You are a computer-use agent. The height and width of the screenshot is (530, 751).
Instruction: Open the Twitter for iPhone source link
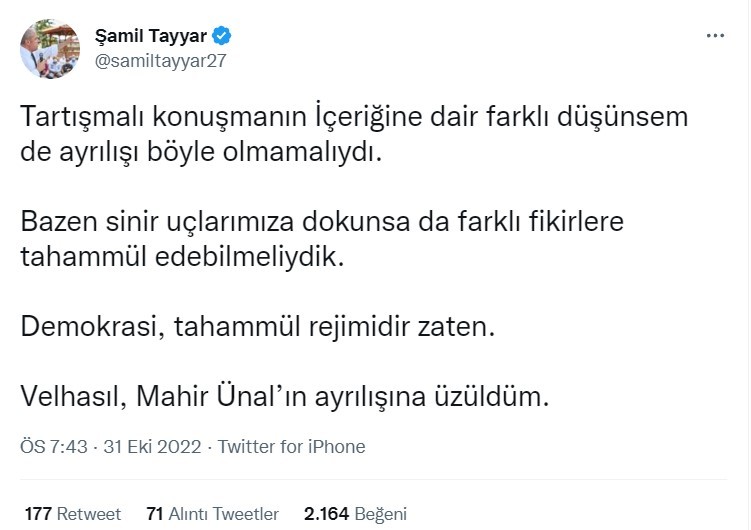click(x=291, y=447)
